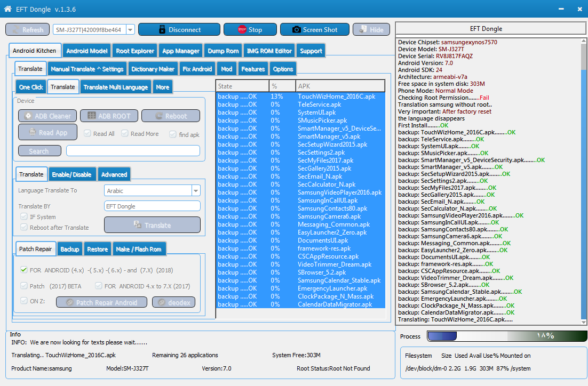The image size is (588, 386).
Task: Open Translate Multi Language tab
Action: [x=115, y=87]
